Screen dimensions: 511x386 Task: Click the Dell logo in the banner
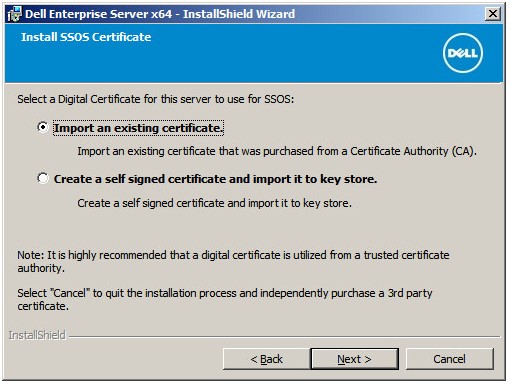(x=463, y=53)
